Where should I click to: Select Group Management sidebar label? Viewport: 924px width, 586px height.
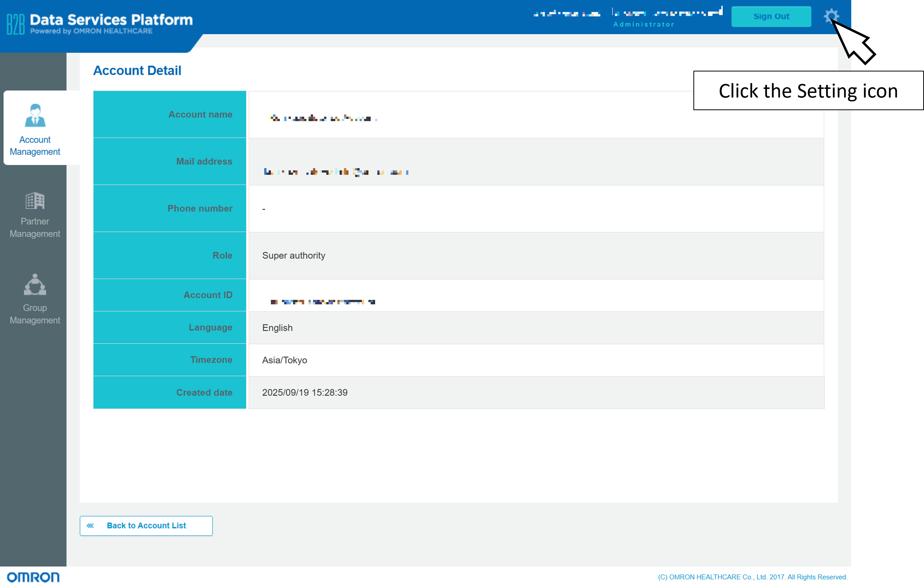(35, 314)
